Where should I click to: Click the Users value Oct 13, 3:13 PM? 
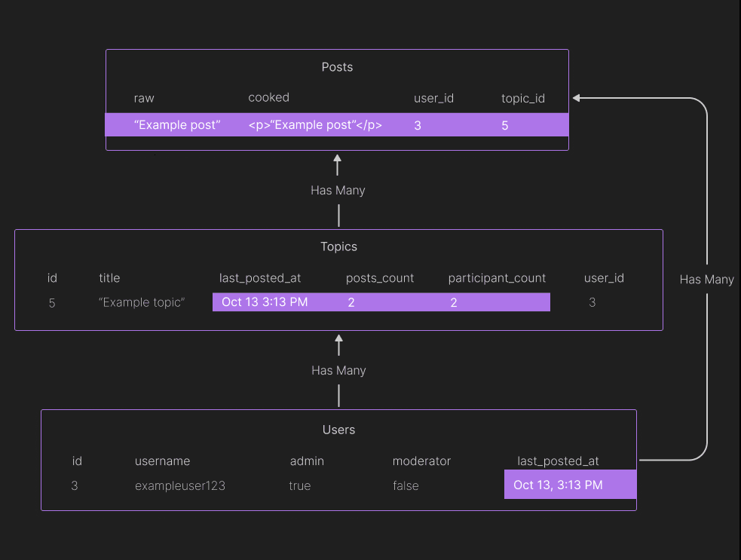558,485
